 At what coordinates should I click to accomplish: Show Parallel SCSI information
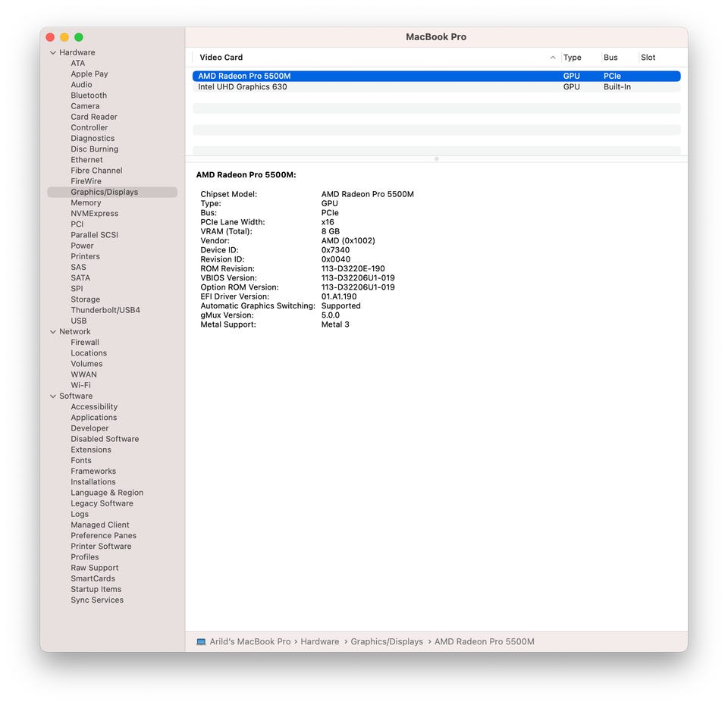(x=94, y=235)
